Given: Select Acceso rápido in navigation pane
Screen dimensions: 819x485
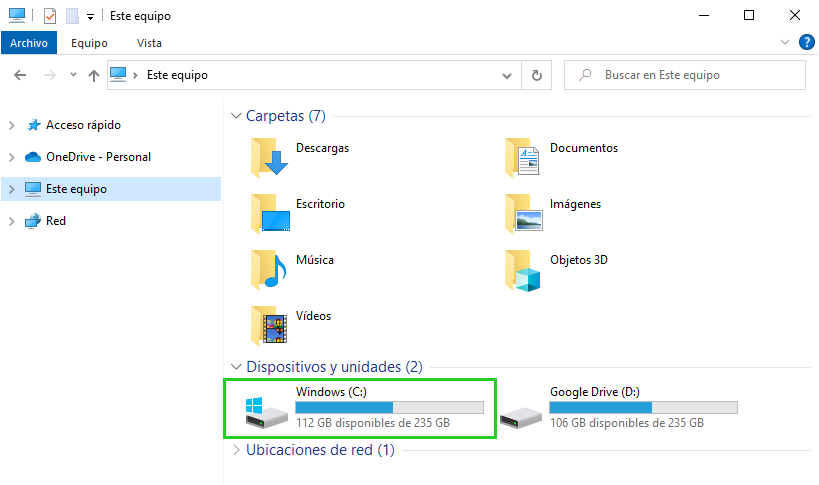Looking at the screenshot, I should (83, 125).
